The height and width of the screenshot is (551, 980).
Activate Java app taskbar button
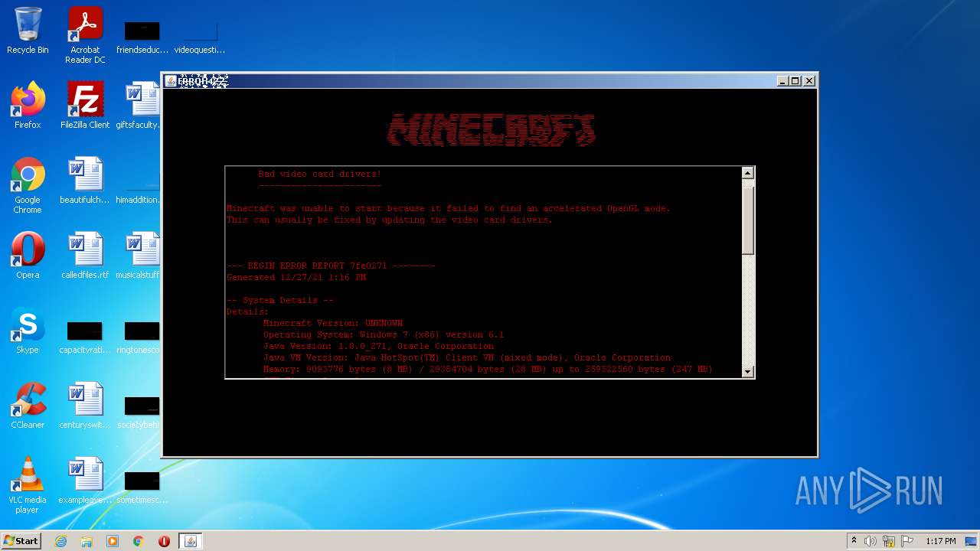pyautogui.click(x=191, y=541)
